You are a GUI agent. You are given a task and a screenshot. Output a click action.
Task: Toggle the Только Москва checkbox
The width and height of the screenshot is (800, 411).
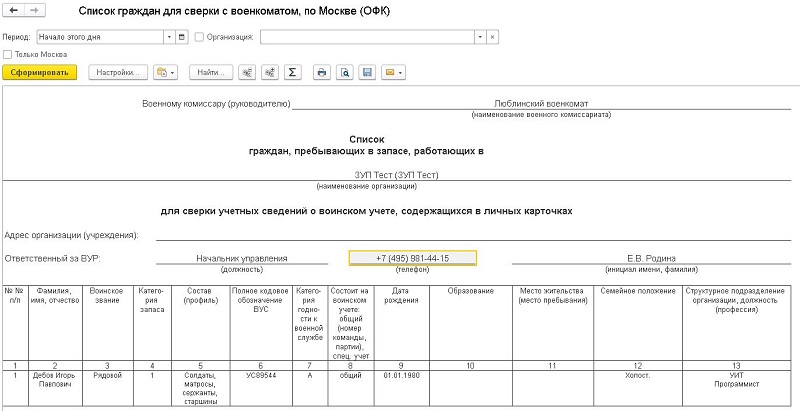pos(8,54)
